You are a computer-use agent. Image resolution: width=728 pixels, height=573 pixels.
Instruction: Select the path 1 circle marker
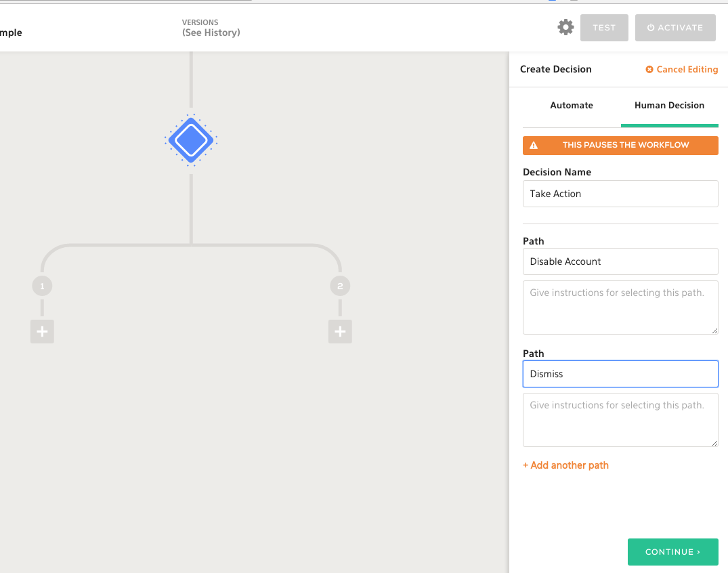42,286
